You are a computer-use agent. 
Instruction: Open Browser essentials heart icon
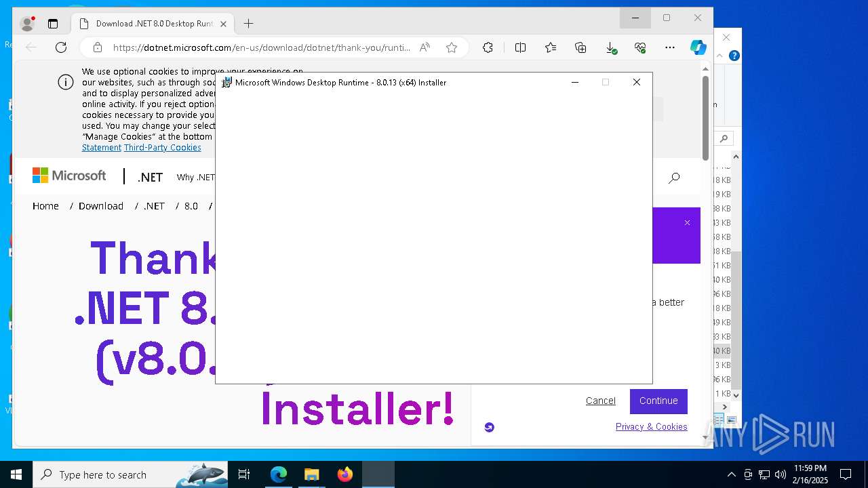pos(640,47)
